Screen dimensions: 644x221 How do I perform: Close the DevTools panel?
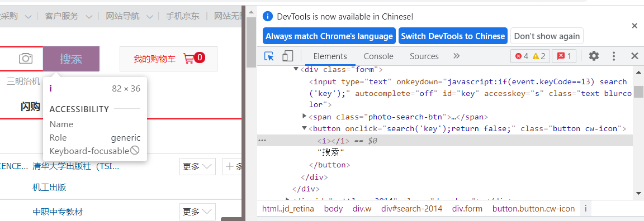click(x=634, y=56)
